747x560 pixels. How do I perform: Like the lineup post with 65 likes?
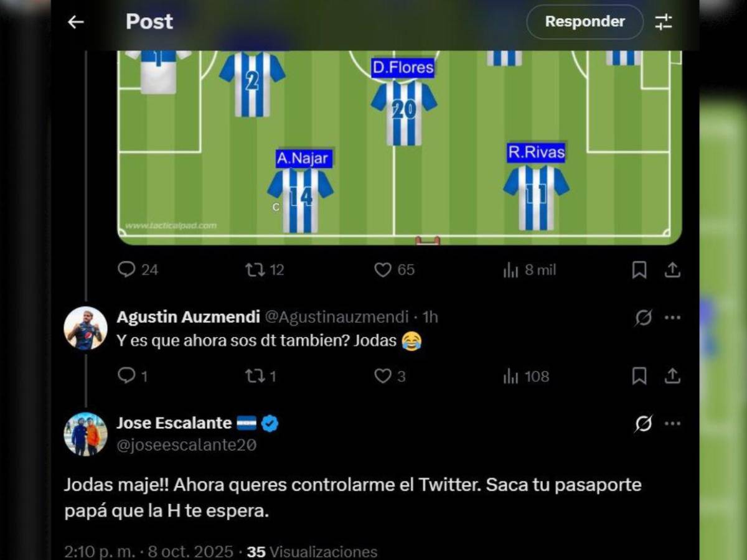[394, 269]
